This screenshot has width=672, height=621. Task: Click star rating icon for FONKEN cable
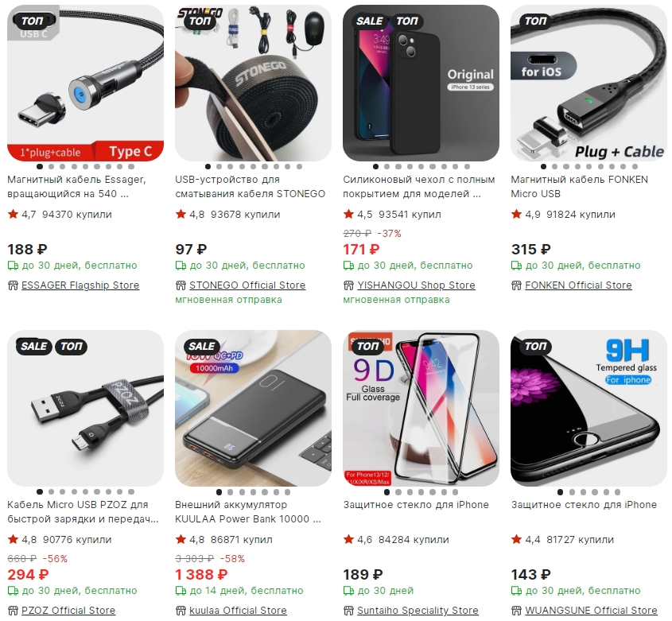[x=516, y=214]
